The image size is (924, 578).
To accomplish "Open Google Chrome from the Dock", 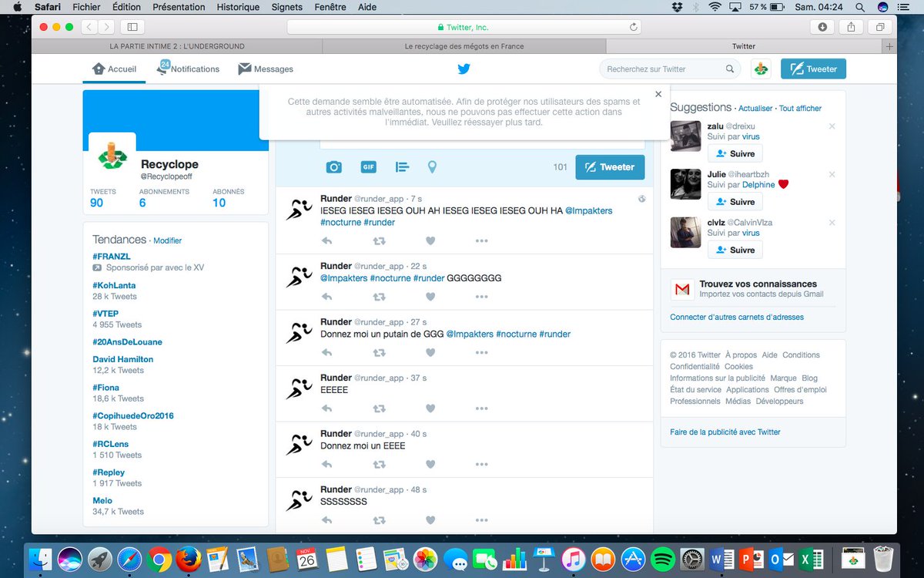I will click(x=159, y=559).
